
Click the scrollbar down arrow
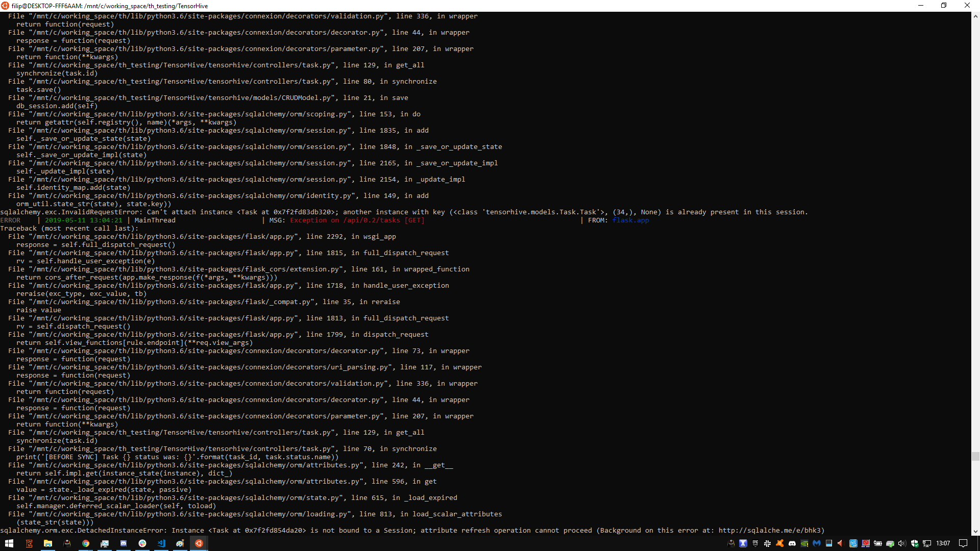tap(975, 532)
